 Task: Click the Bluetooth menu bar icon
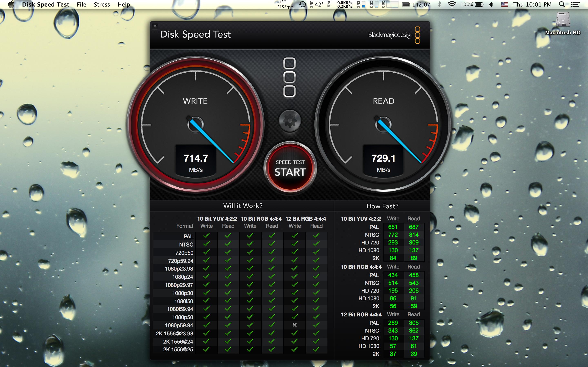(x=440, y=4)
